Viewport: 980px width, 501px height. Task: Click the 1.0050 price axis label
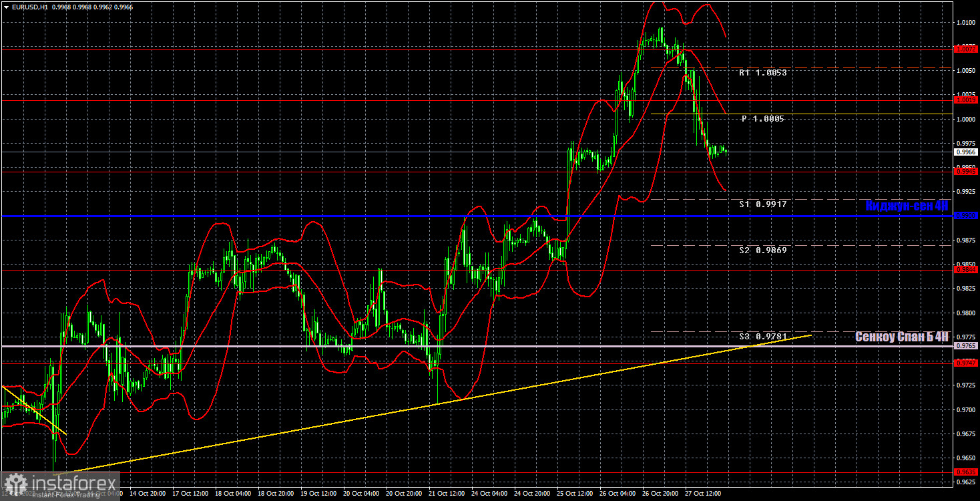pos(966,71)
